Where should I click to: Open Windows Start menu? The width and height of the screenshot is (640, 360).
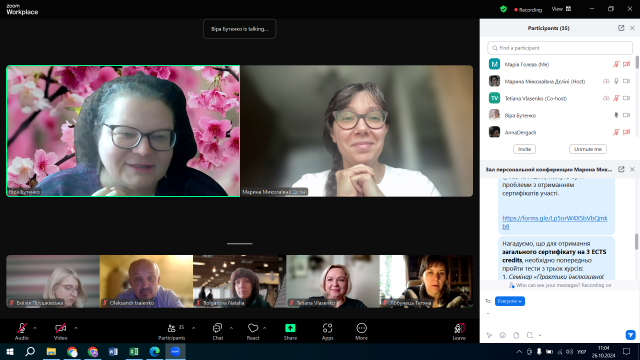(10, 351)
